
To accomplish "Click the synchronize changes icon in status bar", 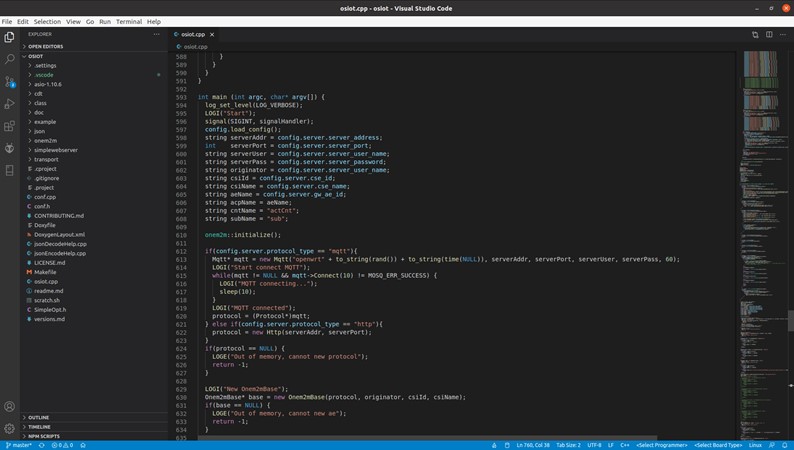I will point(42,445).
